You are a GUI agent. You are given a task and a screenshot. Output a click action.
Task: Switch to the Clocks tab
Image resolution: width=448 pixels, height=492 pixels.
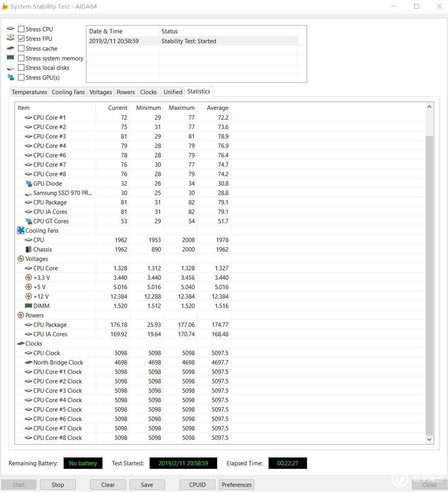[148, 92]
